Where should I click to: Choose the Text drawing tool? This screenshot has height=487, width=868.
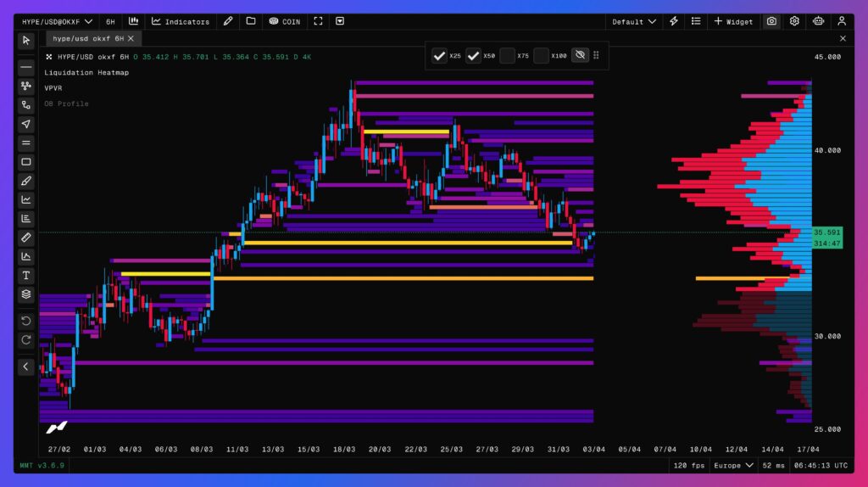pos(26,276)
